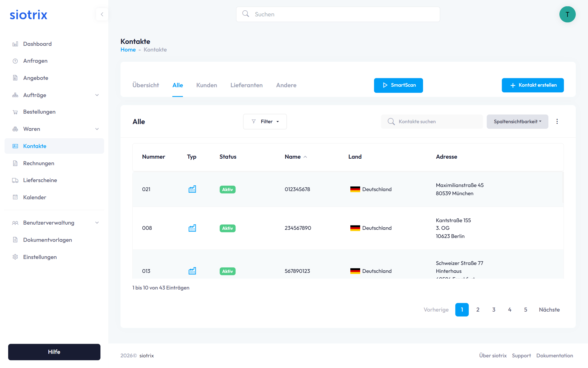Screen dimensions: 588x368
Task: Open the Kalender icon in the sidebar
Action: [x=15, y=197]
